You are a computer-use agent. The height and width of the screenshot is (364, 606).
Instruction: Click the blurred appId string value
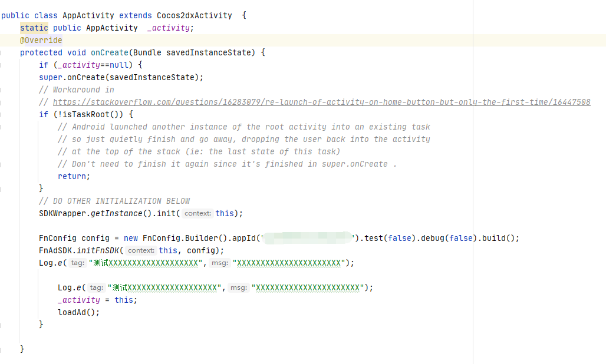coord(307,238)
